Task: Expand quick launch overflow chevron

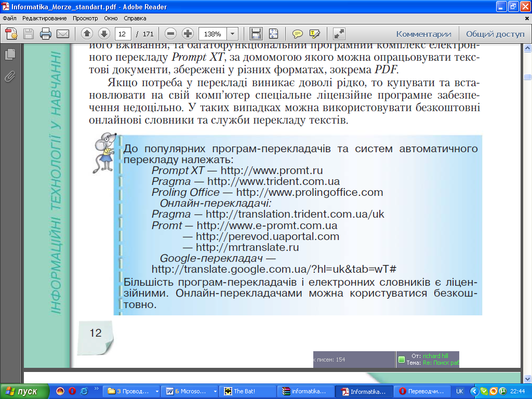Action: (96, 389)
